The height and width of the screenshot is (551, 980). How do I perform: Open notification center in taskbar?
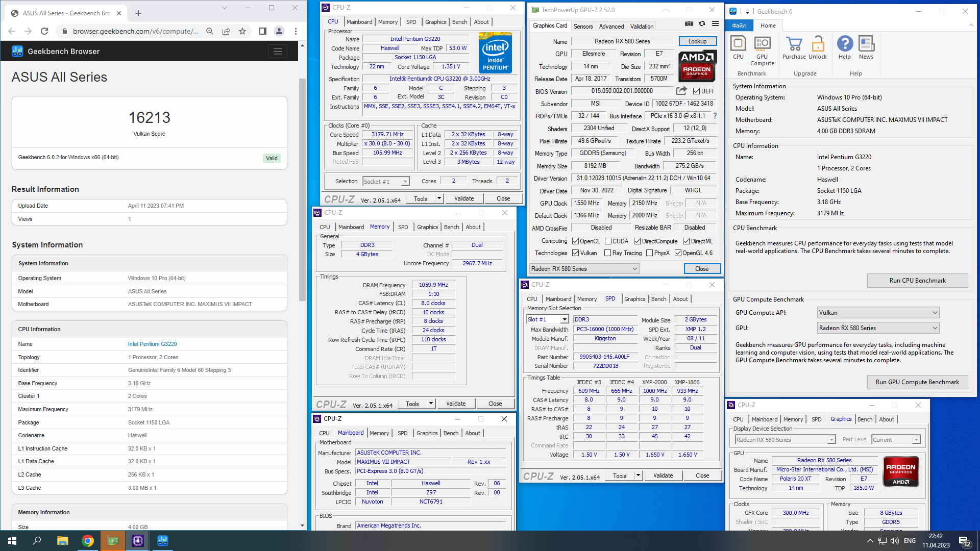coord(964,541)
